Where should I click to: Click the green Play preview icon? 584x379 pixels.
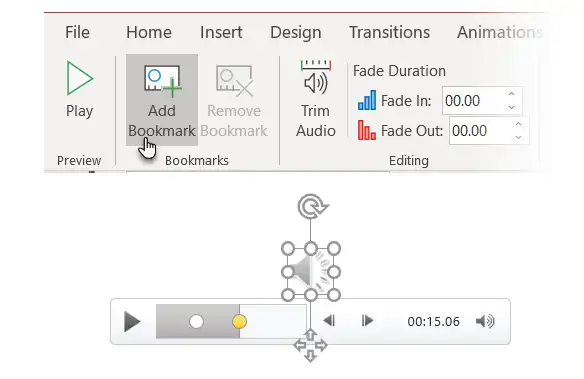[x=79, y=78]
